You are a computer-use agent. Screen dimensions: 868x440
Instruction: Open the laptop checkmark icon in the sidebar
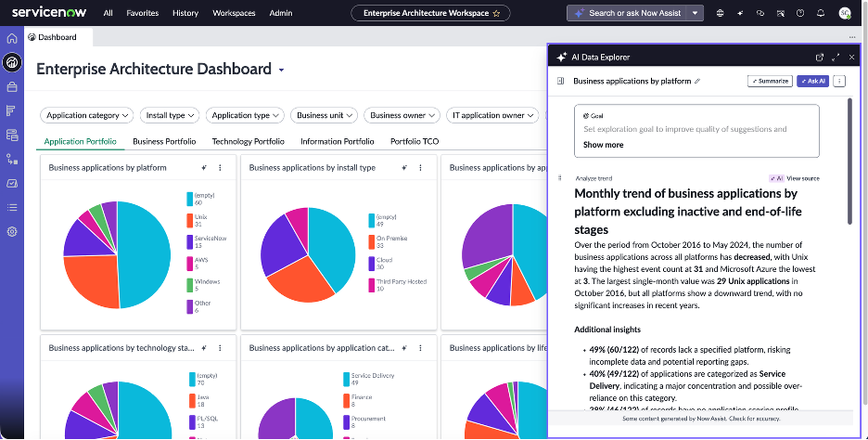[12, 183]
